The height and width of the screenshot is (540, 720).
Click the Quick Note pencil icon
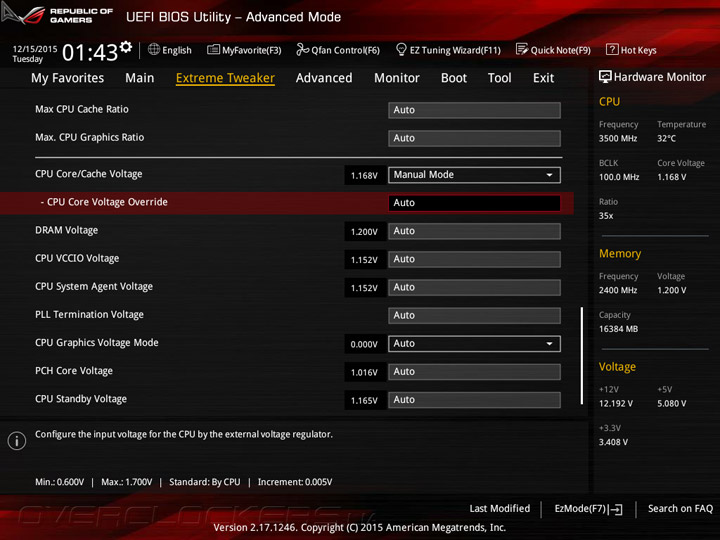[x=522, y=49]
